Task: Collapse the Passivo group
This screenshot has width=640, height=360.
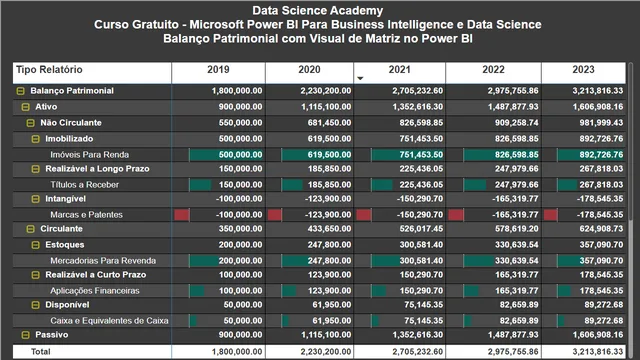Action: click(25, 335)
